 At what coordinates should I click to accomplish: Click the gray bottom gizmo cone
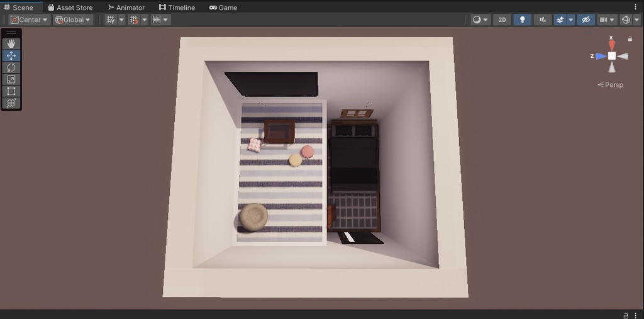612,67
